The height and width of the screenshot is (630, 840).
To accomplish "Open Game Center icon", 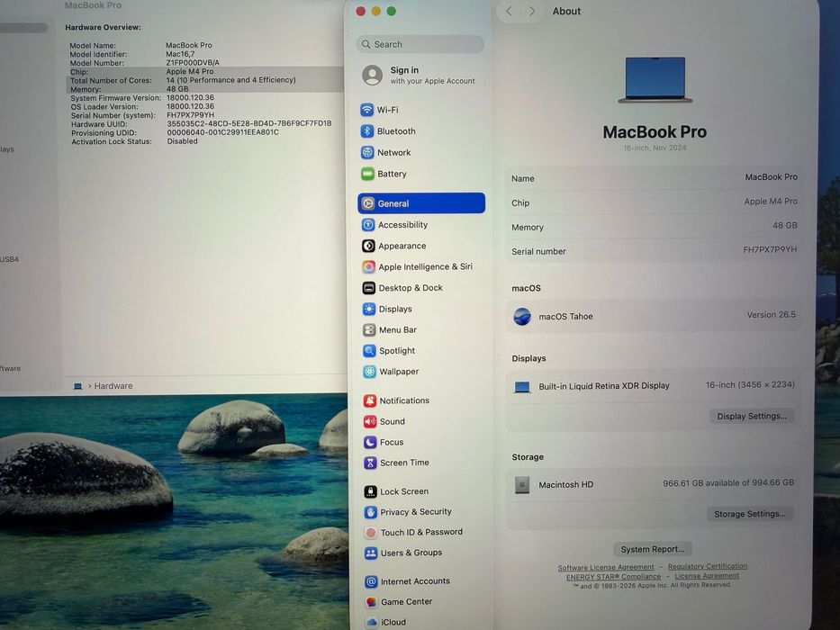I will 371,602.
